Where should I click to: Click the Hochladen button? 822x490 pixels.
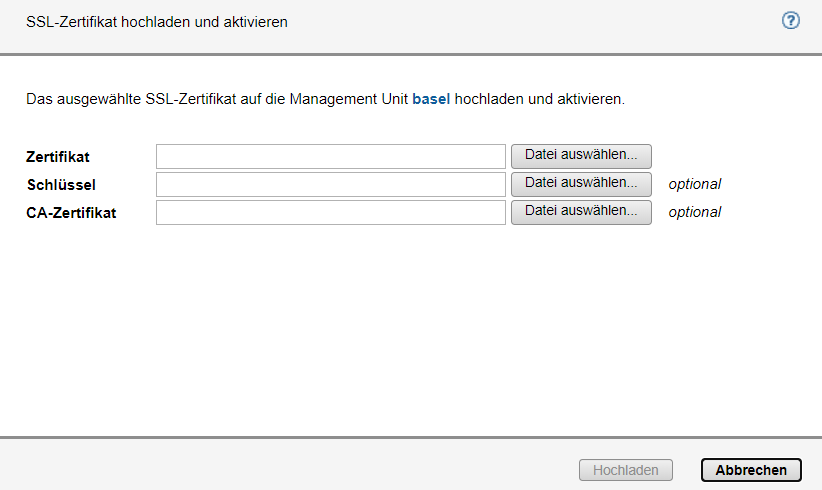[x=626, y=470]
